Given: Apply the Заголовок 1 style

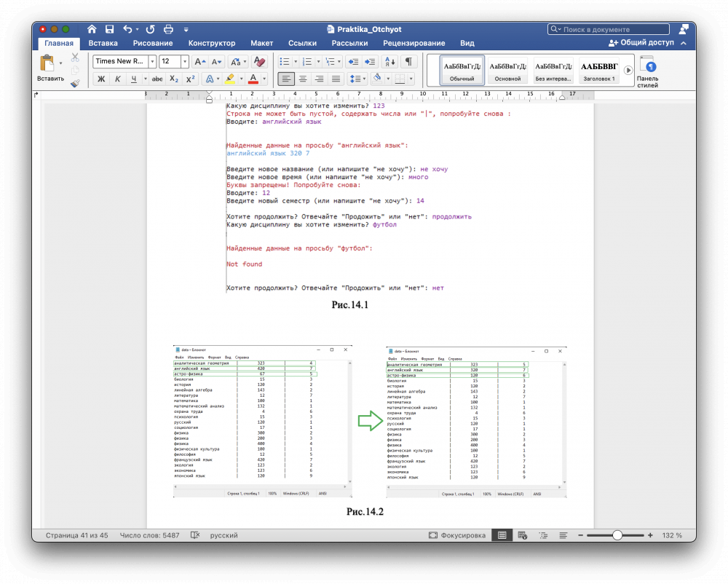Looking at the screenshot, I should pos(598,70).
